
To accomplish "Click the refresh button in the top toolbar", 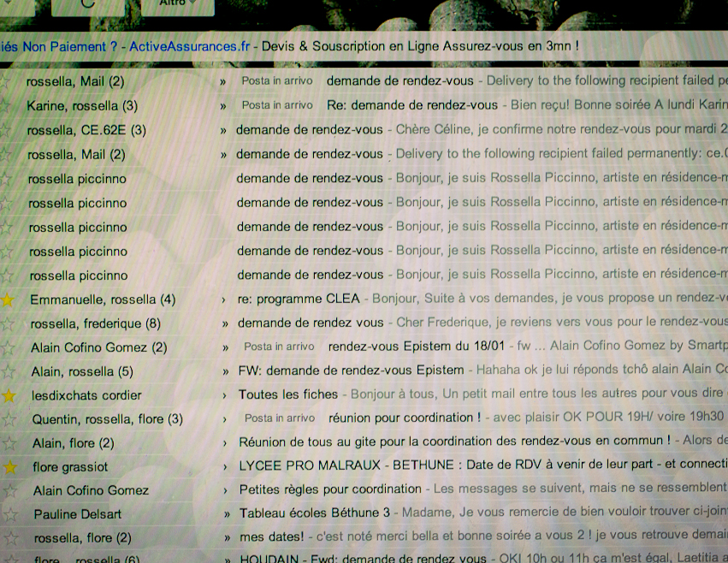I will click(x=89, y=3).
